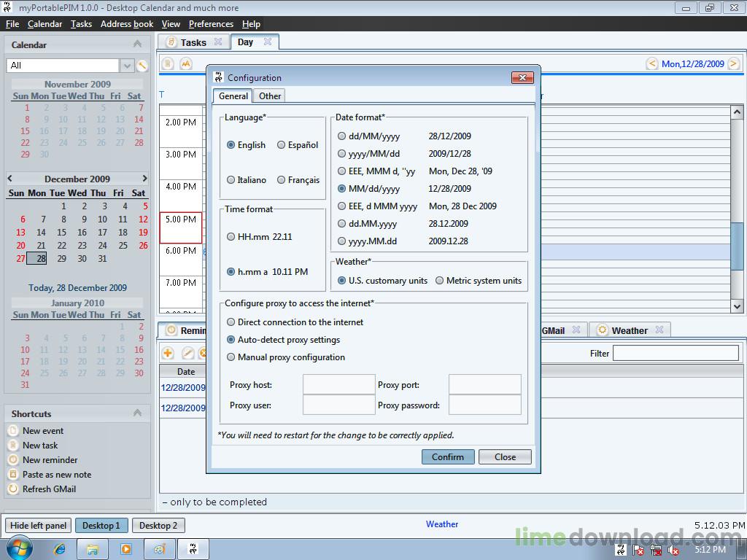Go to previous day with left arrow
This screenshot has height=560, width=747.
(651, 64)
